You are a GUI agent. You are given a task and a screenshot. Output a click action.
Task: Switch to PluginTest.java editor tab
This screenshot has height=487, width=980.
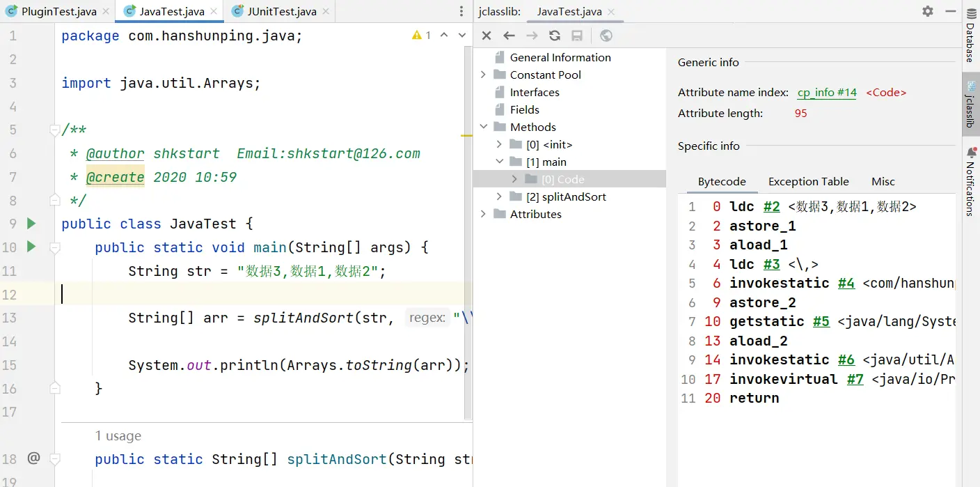coord(58,12)
